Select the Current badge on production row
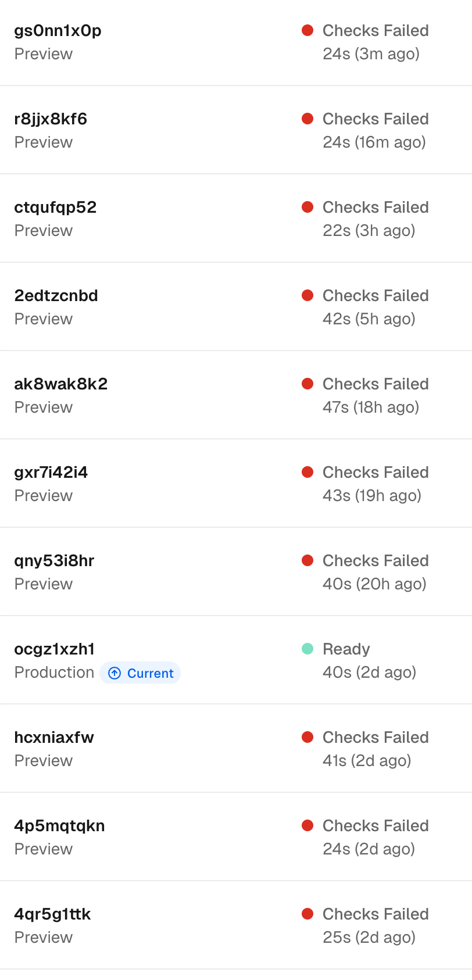The height and width of the screenshot is (980, 472). 140,673
